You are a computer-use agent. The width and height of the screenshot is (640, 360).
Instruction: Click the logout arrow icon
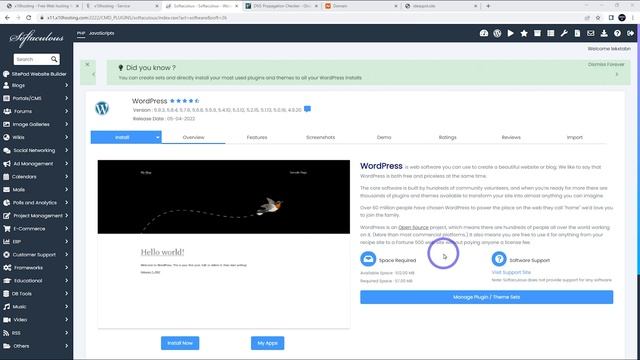coord(631,33)
